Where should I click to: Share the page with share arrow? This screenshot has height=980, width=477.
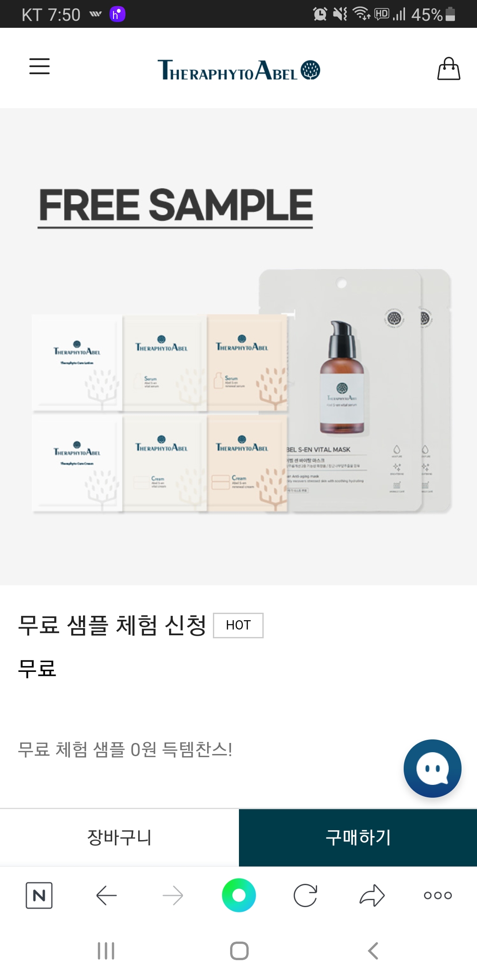click(x=372, y=895)
